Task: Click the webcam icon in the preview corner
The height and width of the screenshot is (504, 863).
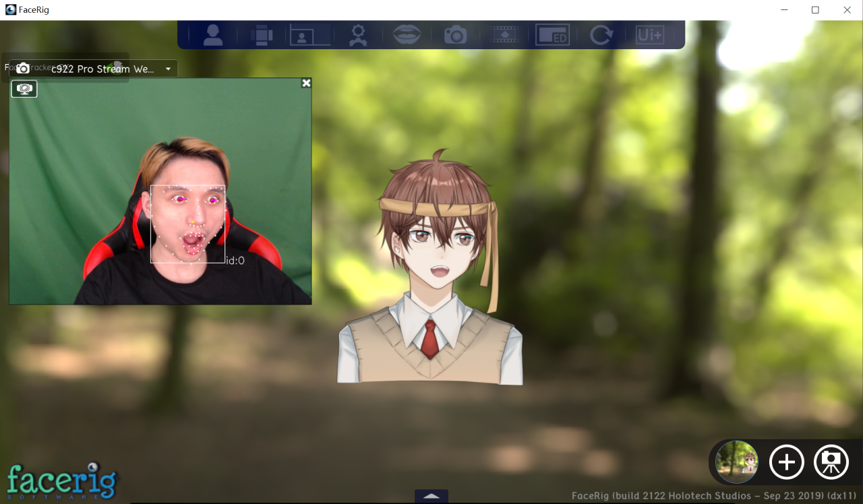Action: click(x=24, y=89)
